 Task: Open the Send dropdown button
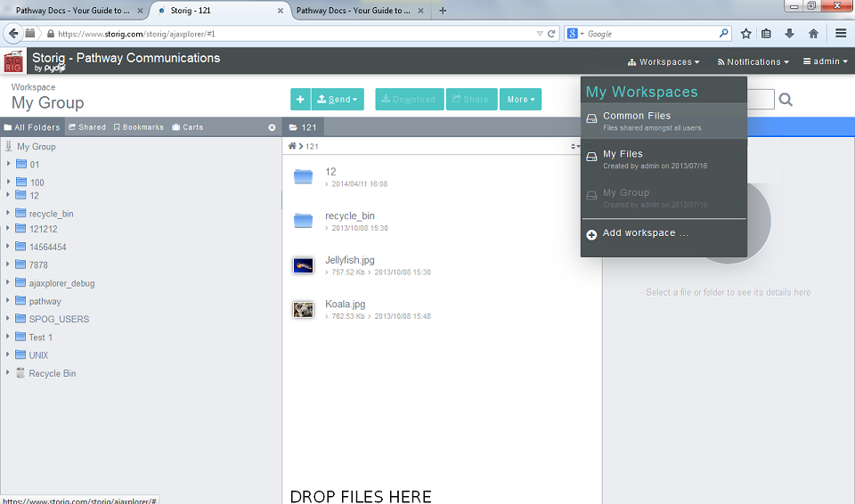(338, 99)
